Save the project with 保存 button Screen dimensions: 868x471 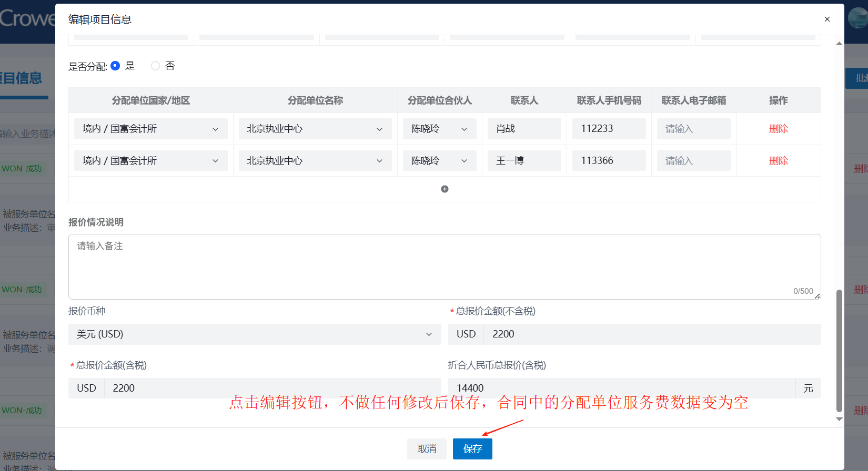[x=472, y=449]
